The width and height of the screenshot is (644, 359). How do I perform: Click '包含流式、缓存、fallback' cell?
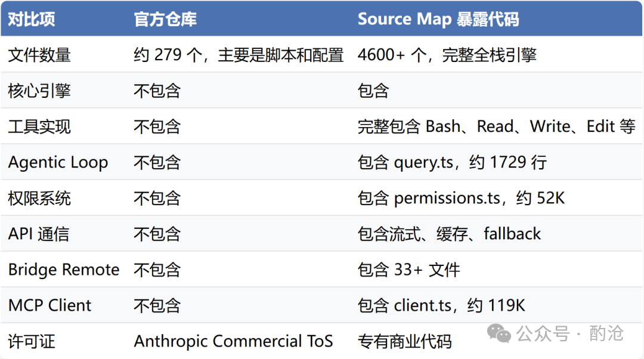click(x=450, y=234)
